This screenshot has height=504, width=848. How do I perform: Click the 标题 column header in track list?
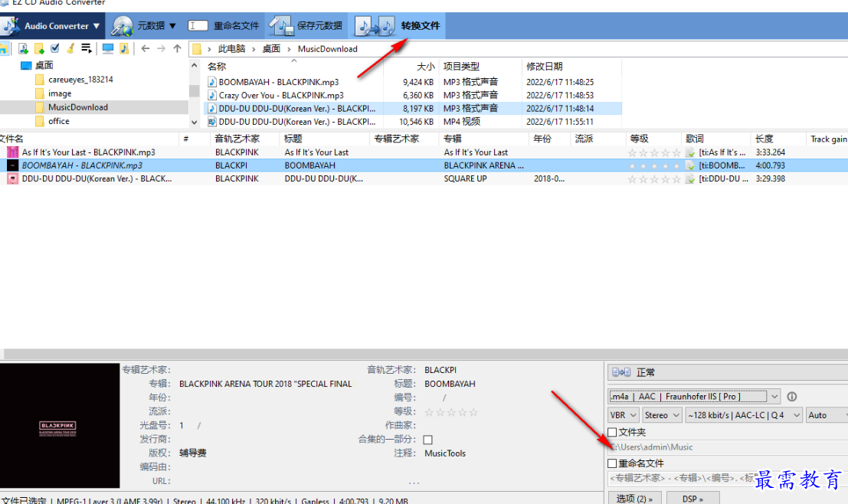pyautogui.click(x=325, y=139)
